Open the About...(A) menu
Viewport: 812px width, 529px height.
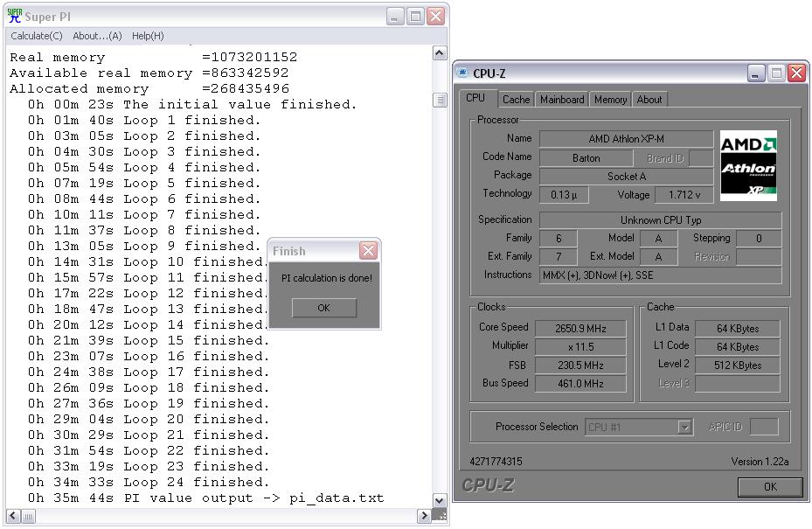tap(97, 36)
